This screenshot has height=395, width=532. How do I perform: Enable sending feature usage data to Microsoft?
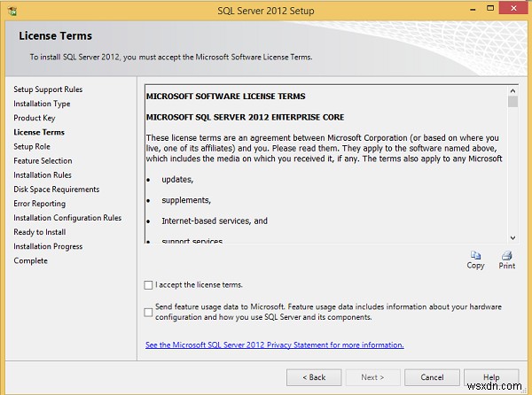coord(148,311)
